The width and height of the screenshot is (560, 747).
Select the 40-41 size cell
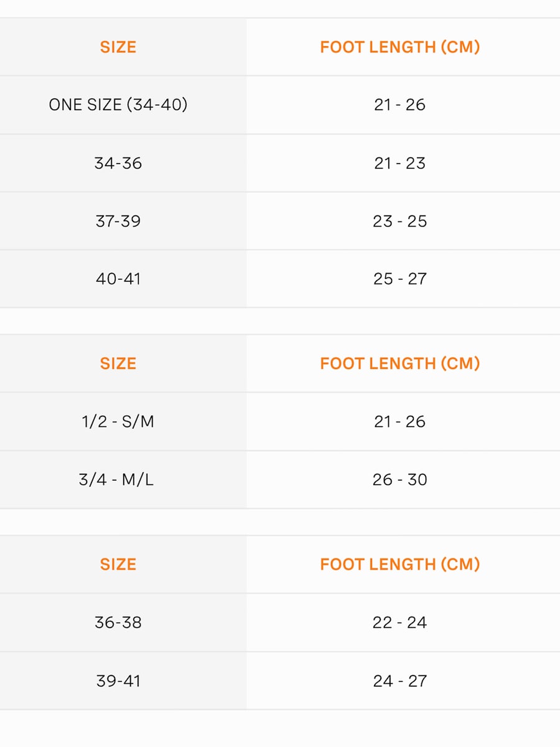(x=118, y=279)
